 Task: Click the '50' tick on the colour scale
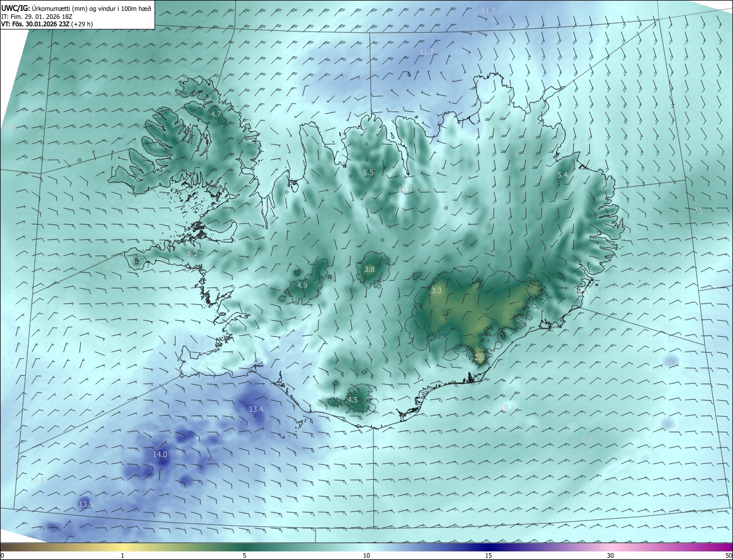(728, 555)
